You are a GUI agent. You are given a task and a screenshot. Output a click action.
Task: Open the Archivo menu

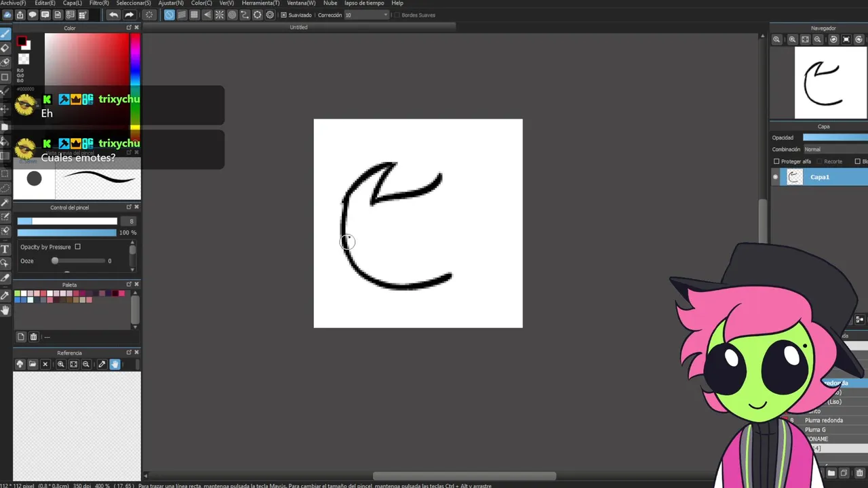coord(13,3)
